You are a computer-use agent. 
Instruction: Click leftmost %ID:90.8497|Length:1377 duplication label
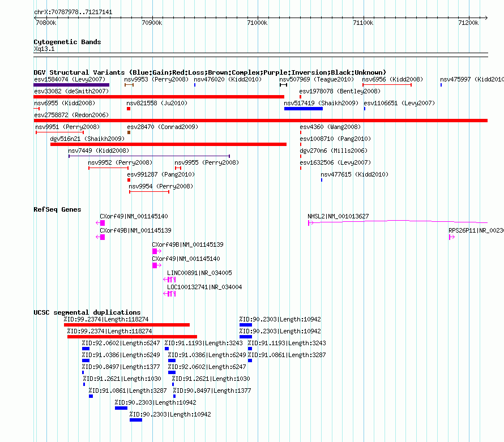click(x=121, y=367)
